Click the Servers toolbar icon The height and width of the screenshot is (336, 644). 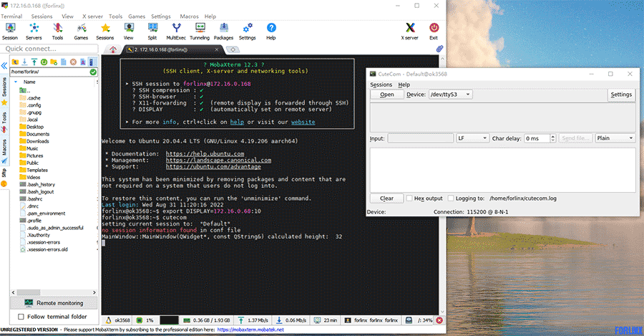click(x=34, y=32)
